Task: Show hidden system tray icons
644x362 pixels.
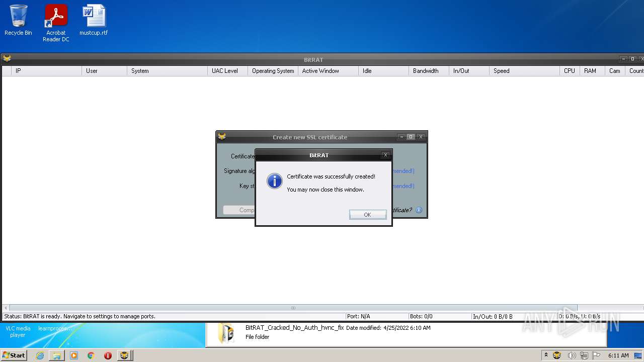Action: tap(546, 355)
